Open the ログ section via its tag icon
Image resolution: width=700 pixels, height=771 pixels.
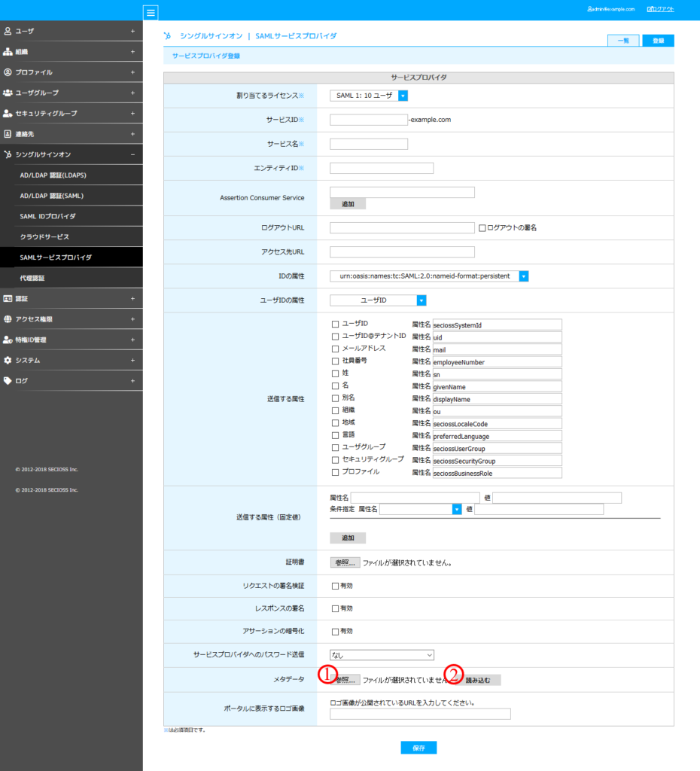[x=9, y=381]
